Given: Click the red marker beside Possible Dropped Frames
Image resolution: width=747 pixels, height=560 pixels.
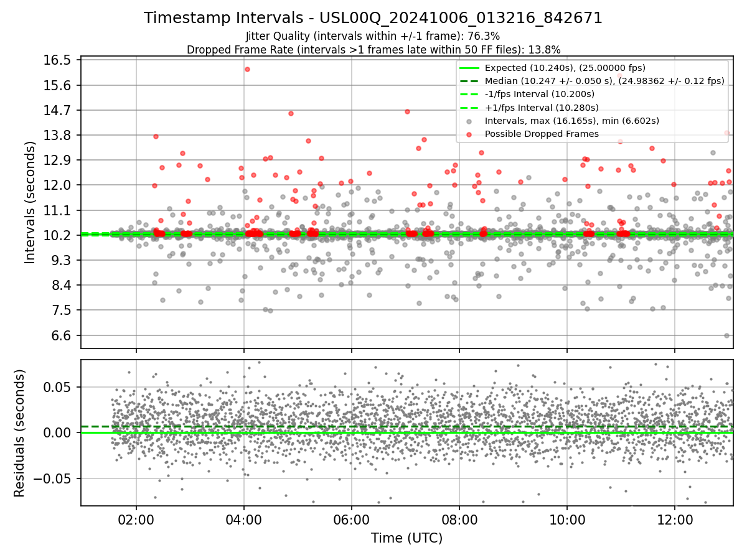Looking at the screenshot, I should [x=469, y=134].
